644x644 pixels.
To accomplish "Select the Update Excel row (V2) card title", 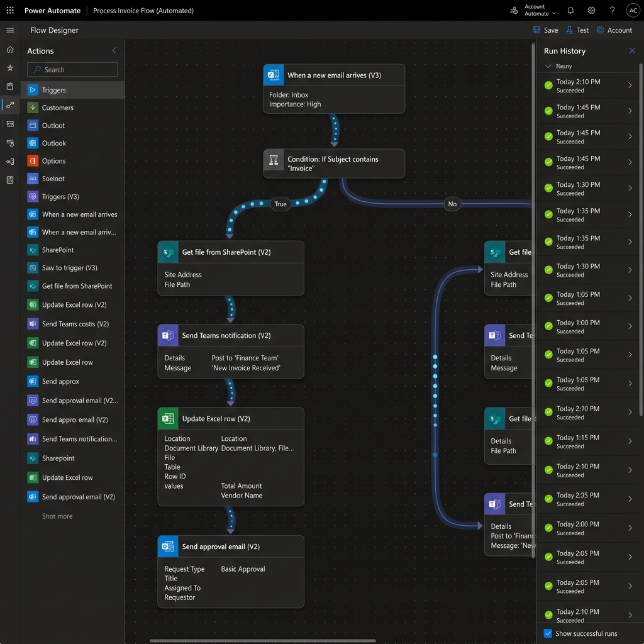I will pos(216,418).
